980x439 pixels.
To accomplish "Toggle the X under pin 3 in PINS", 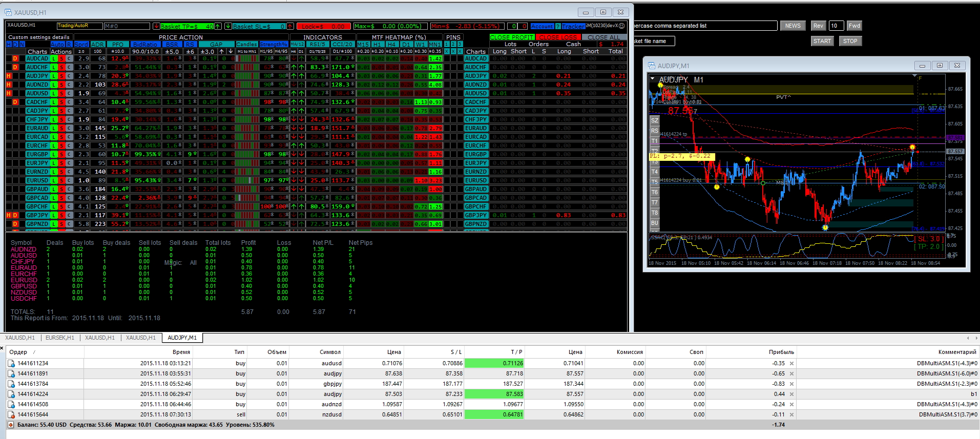I will coord(460,51).
